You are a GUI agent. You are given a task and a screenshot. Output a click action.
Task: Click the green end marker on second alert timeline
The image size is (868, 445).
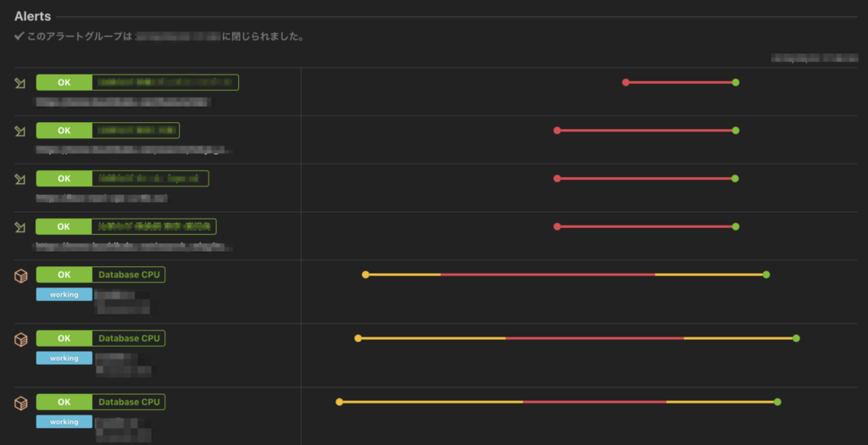coord(736,131)
